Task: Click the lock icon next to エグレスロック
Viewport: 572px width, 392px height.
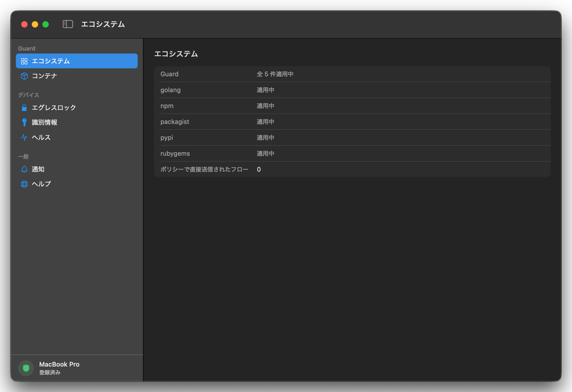Action: coord(24,108)
